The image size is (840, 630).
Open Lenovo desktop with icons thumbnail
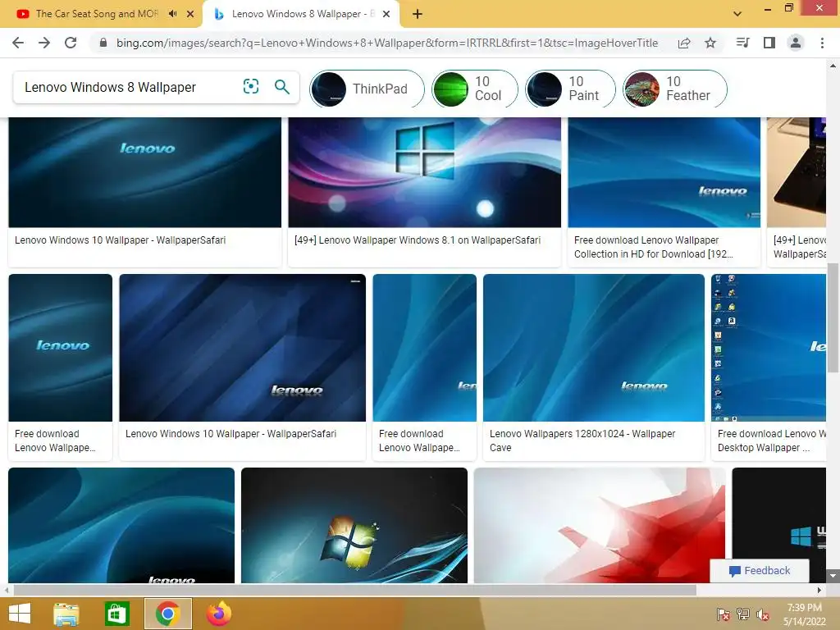[x=768, y=348]
